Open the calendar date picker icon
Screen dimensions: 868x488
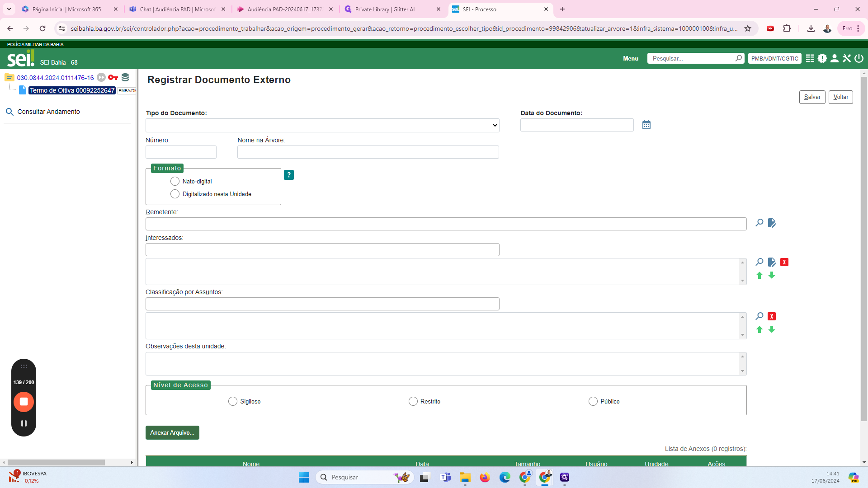pyautogui.click(x=646, y=125)
